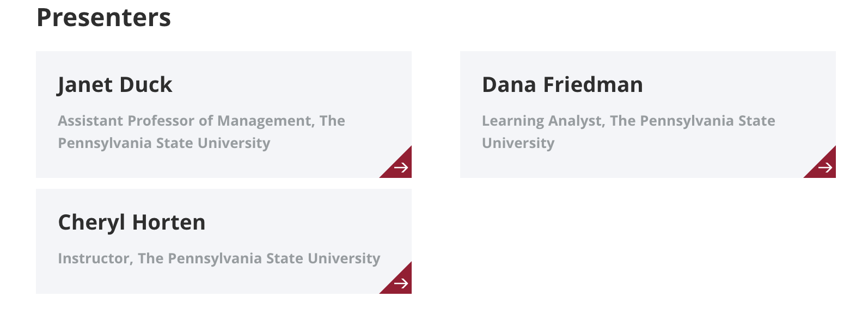
Task: Click the arrow icon on Dana Friedman's card
Action: pyautogui.click(x=826, y=168)
